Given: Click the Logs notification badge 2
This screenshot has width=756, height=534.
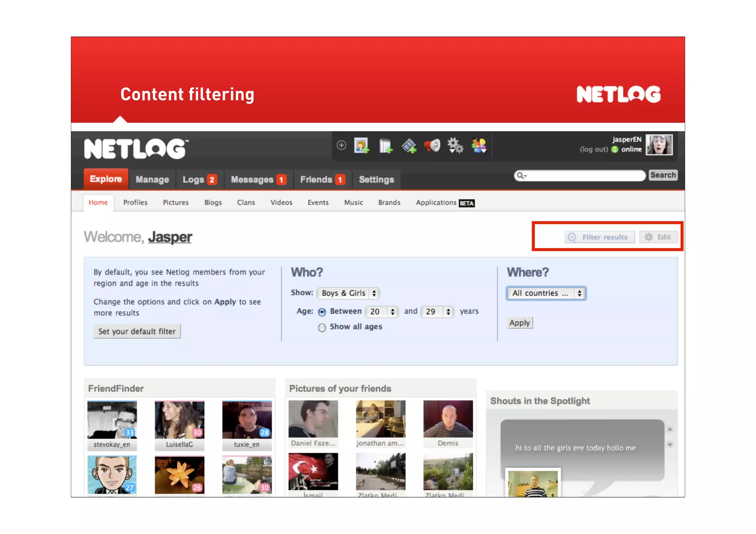Looking at the screenshot, I should [212, 180].
